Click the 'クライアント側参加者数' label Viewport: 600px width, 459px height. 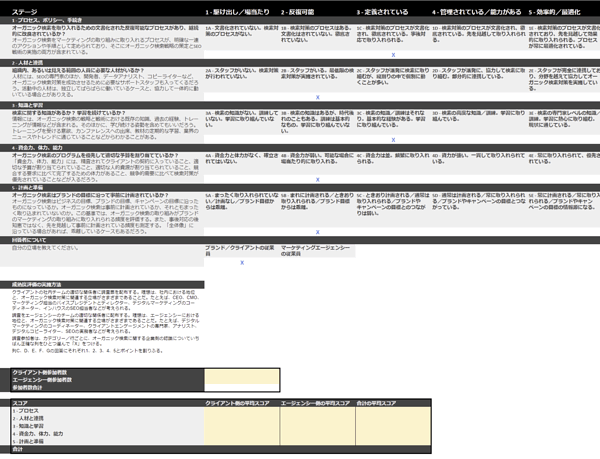39,372
